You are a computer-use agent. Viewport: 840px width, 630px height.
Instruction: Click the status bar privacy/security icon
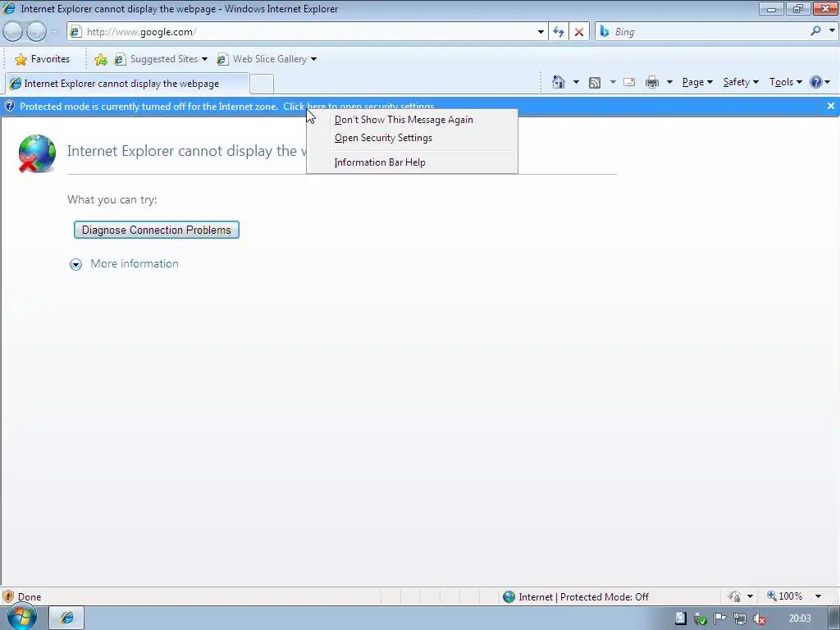tap(734, 596)
